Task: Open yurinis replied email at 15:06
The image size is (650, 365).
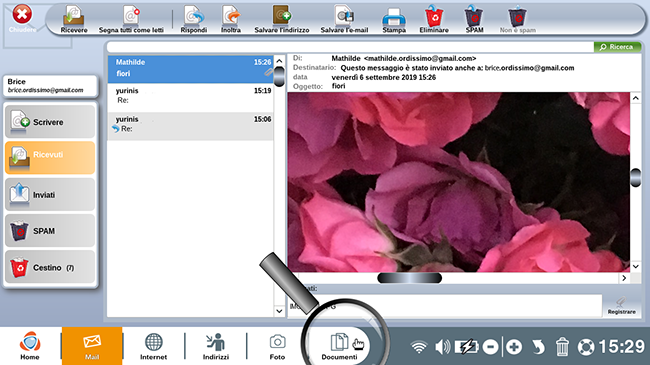Action: (190, 126)
